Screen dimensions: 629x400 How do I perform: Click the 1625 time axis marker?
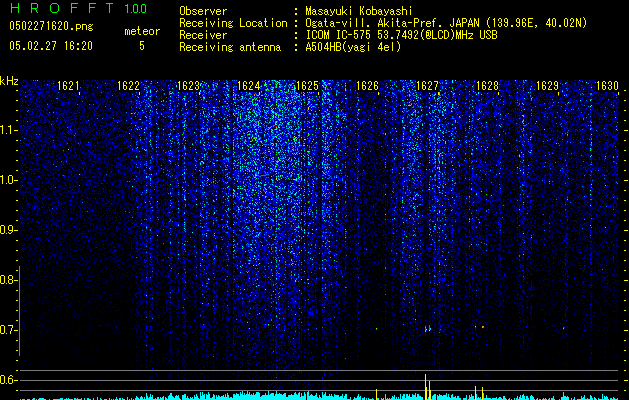[x=307, y=86]
